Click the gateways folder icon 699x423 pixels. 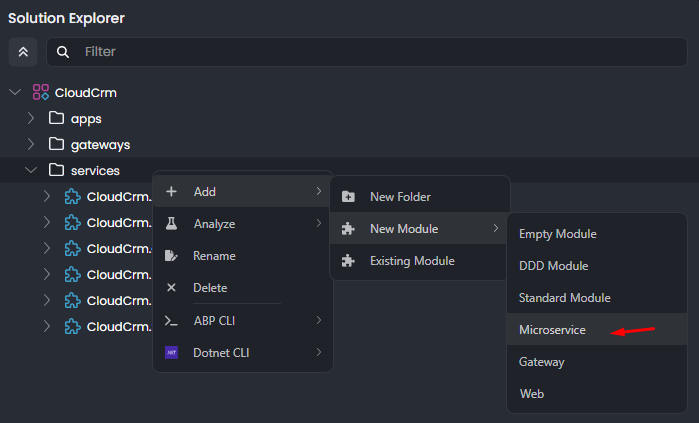tap(57, 145)
